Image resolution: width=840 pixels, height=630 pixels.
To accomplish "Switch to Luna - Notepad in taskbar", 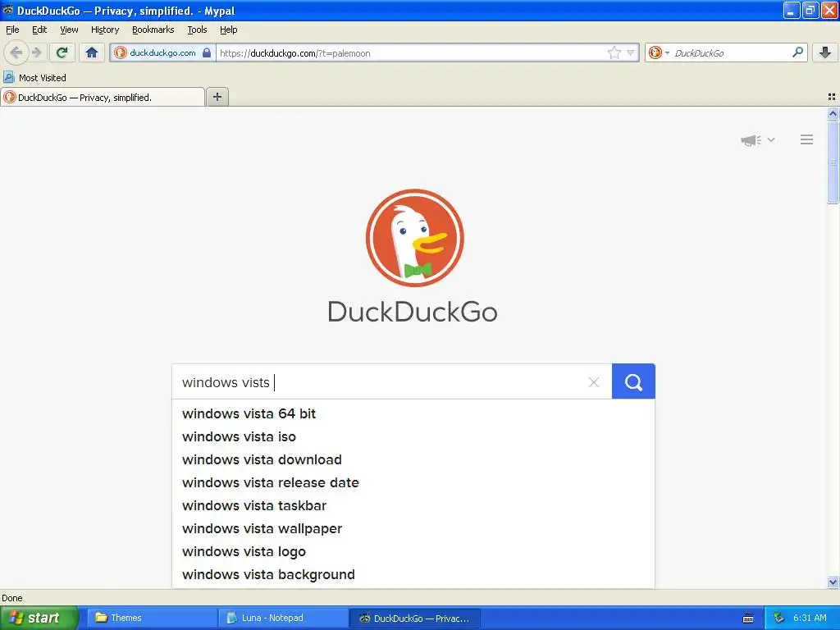I will pos(283,618).
